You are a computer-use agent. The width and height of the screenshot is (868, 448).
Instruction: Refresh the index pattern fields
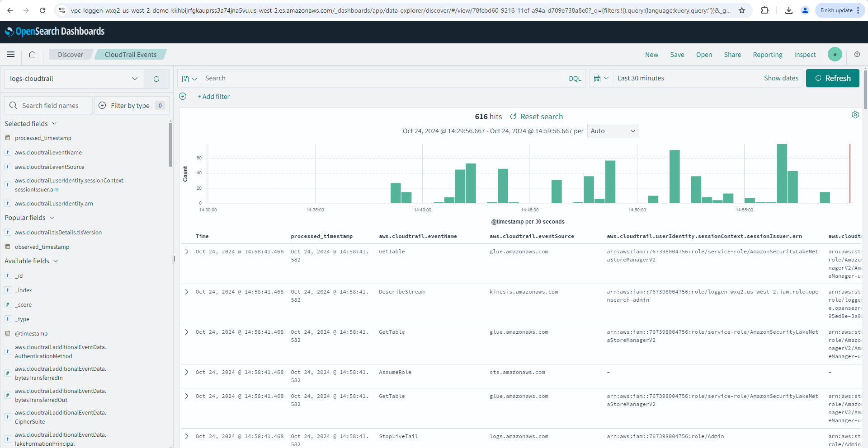tap(156, 79)
